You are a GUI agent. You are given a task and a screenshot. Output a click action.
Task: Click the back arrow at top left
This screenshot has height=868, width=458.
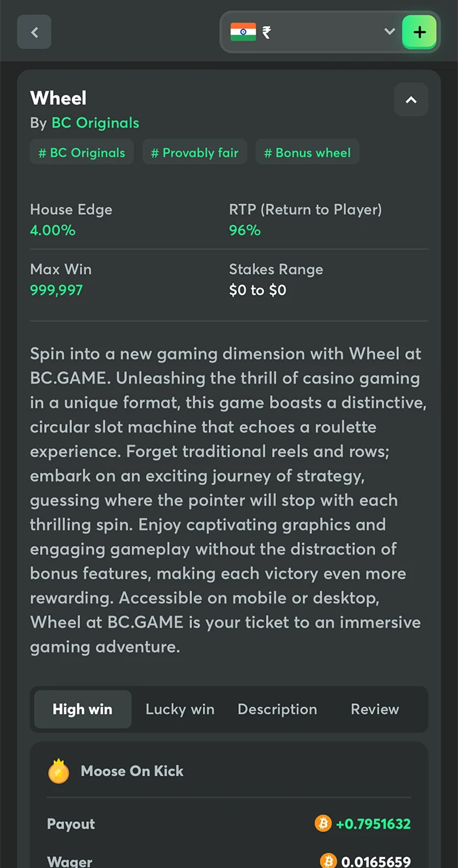[x=34, y=32]
